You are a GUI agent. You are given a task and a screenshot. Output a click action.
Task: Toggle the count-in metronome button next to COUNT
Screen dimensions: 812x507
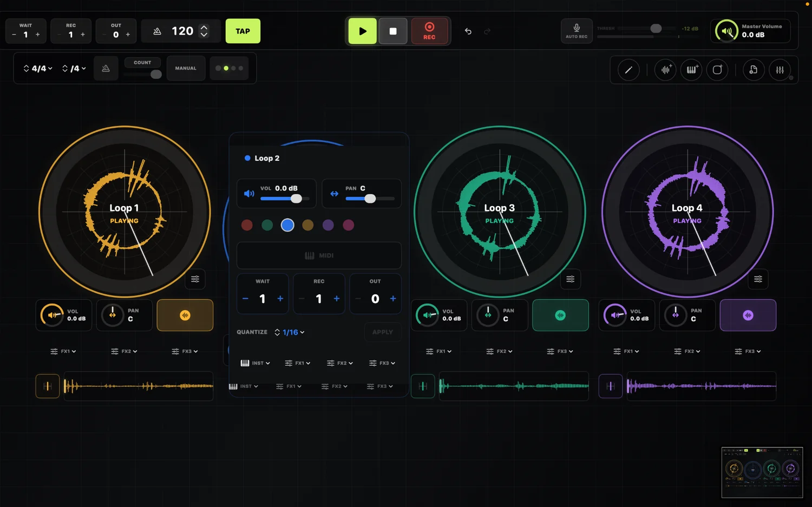point(106,68)
